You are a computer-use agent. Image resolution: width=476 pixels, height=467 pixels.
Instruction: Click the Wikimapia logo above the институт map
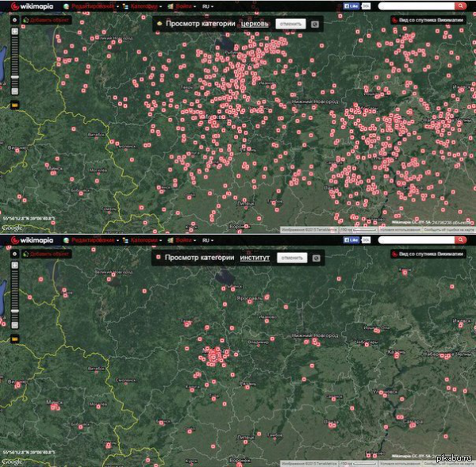(32, 239)
